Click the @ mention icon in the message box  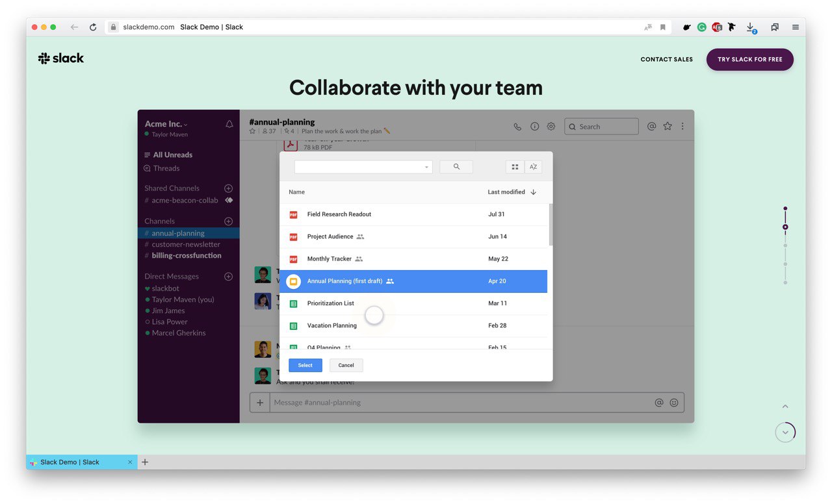point(659,403)
